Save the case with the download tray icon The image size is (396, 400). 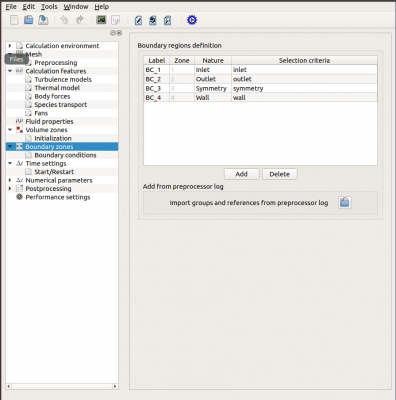[43, 20]
